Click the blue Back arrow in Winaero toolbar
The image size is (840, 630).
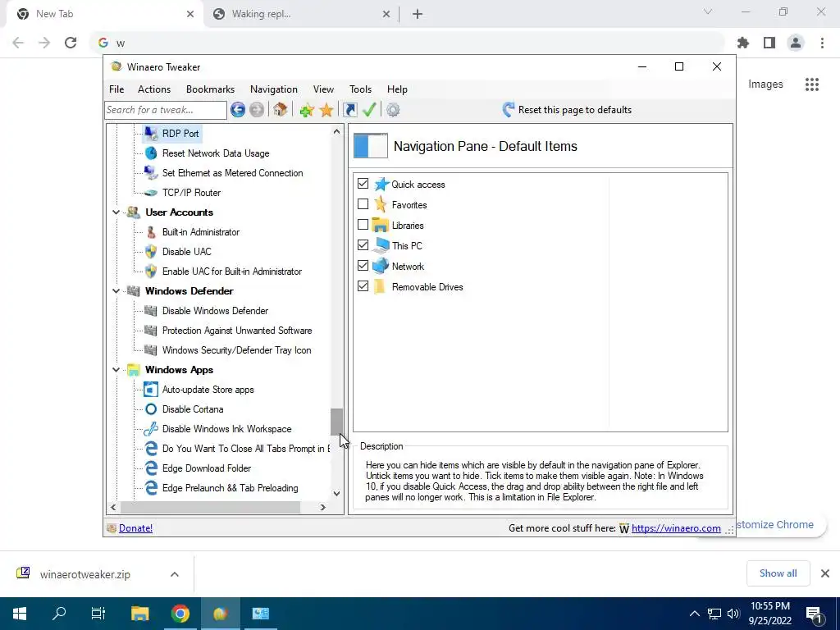point(238,110)
